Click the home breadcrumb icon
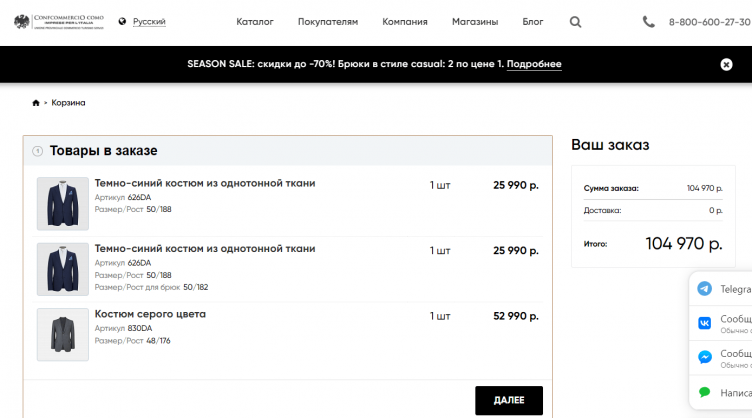The image size is (752, 418). coord(36,103)
